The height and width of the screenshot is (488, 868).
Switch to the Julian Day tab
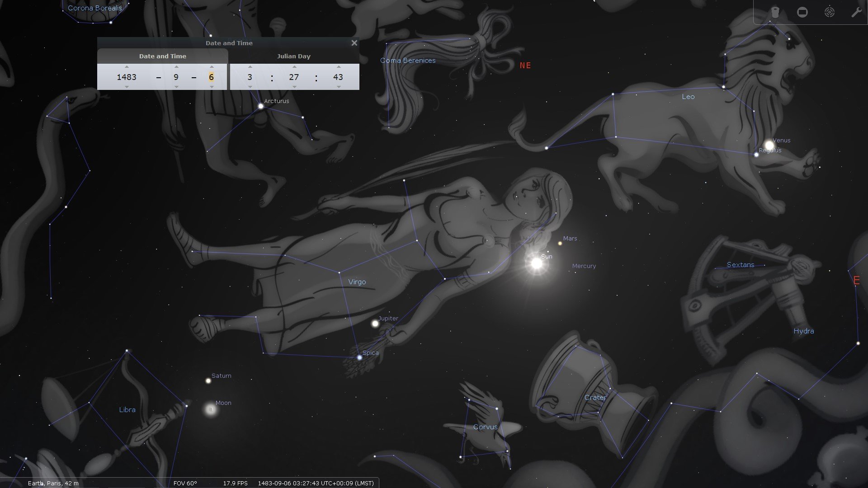pos(294,56)
